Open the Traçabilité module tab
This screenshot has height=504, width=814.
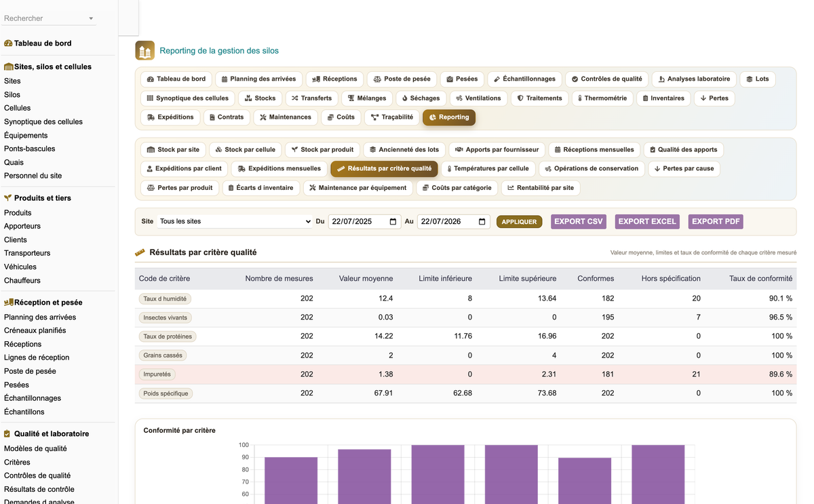[391, 117]
